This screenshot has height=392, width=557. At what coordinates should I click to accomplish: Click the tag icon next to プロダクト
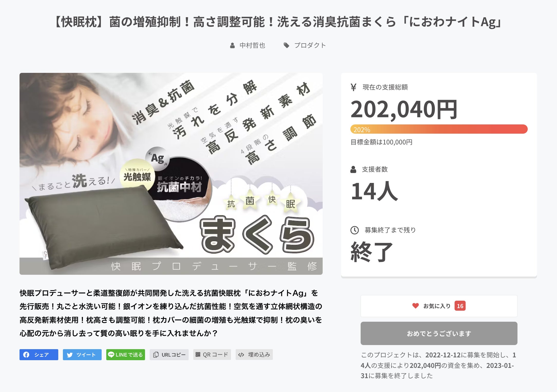(286, 45)
